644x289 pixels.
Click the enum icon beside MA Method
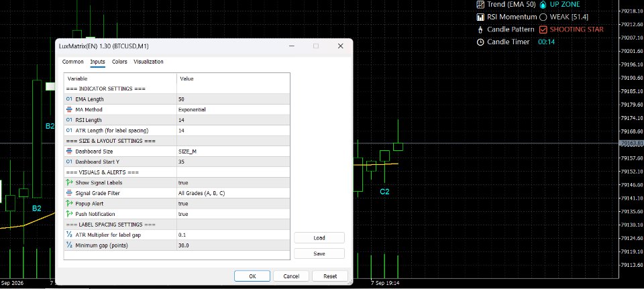click(69, 109)
